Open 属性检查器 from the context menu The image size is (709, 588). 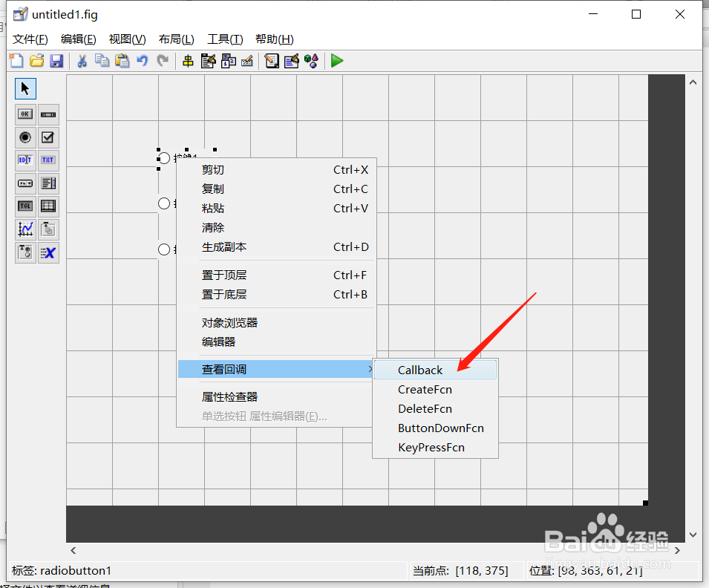pyautogui.click(x=277, y=397)
